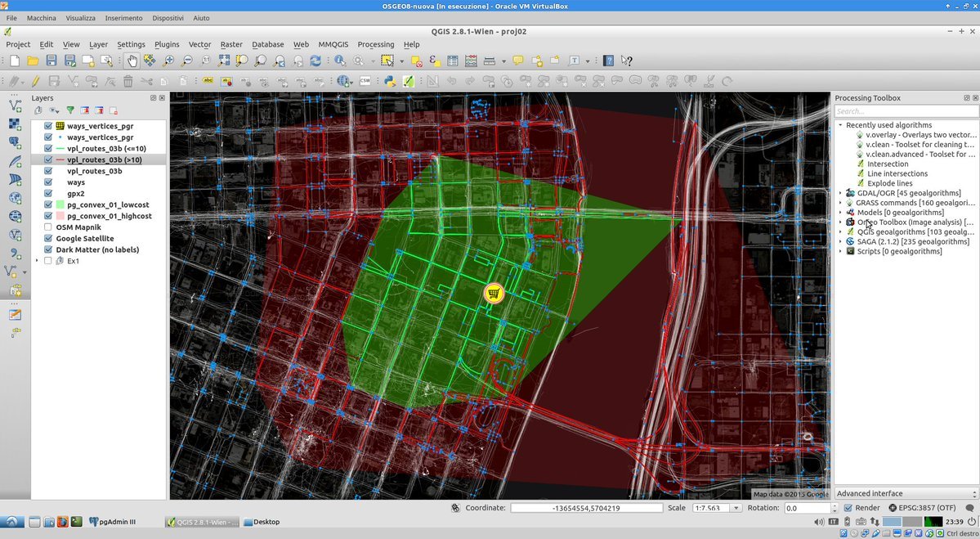Hide the Google Satellite layer

tap(49, 238)
